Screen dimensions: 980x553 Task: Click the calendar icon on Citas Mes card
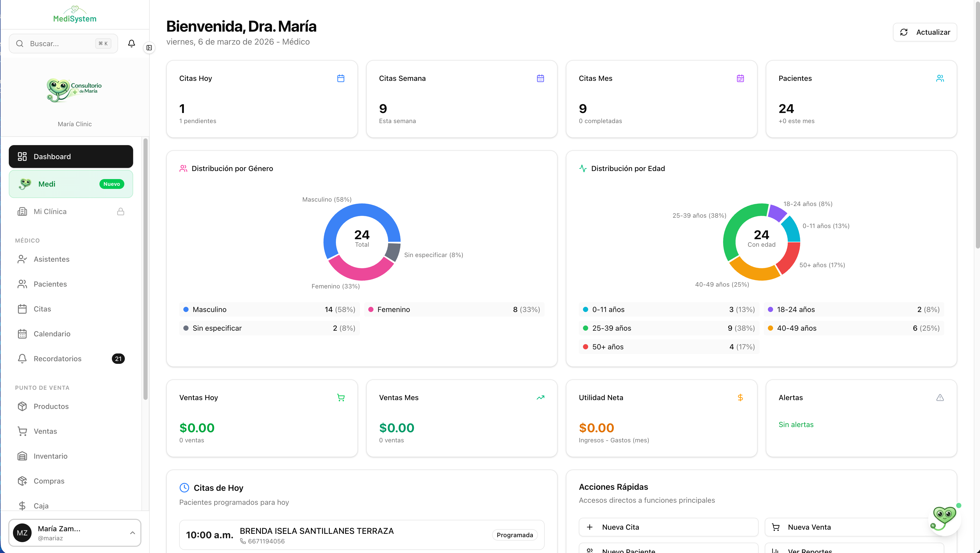(740, 79)
